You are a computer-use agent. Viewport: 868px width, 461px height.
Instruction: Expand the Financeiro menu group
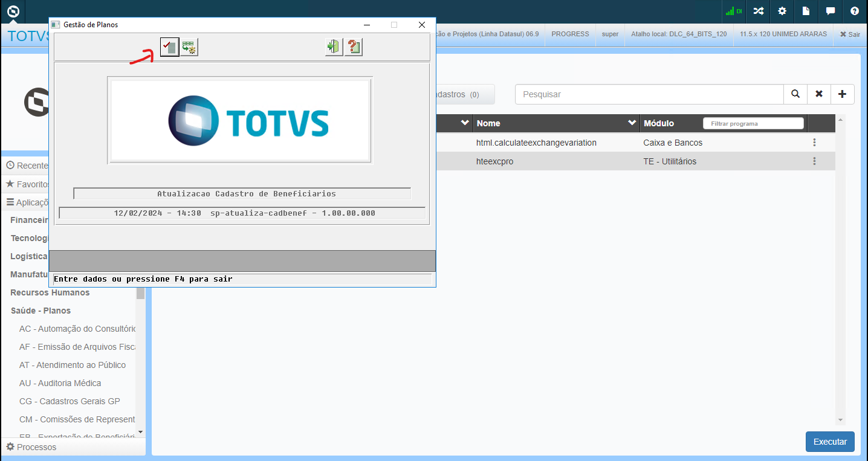click(x=30, y=220)
